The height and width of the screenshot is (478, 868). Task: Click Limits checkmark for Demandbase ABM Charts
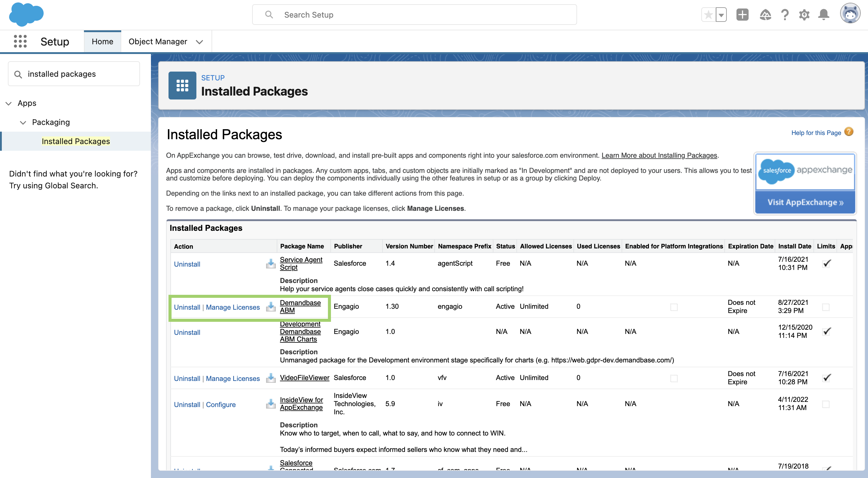pyautogui.click(x=827, y=332)
